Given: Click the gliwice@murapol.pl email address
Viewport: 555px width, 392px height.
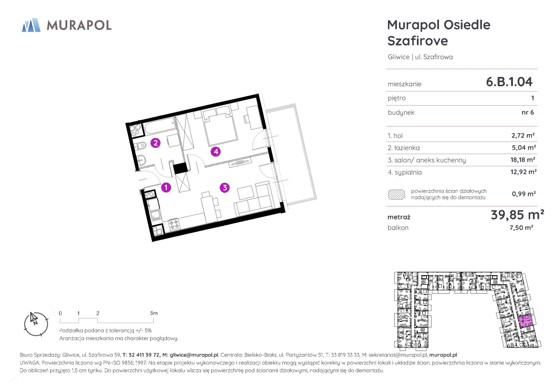Looking at the screenshot, I should pyautogui.click(x=194, y=355).
